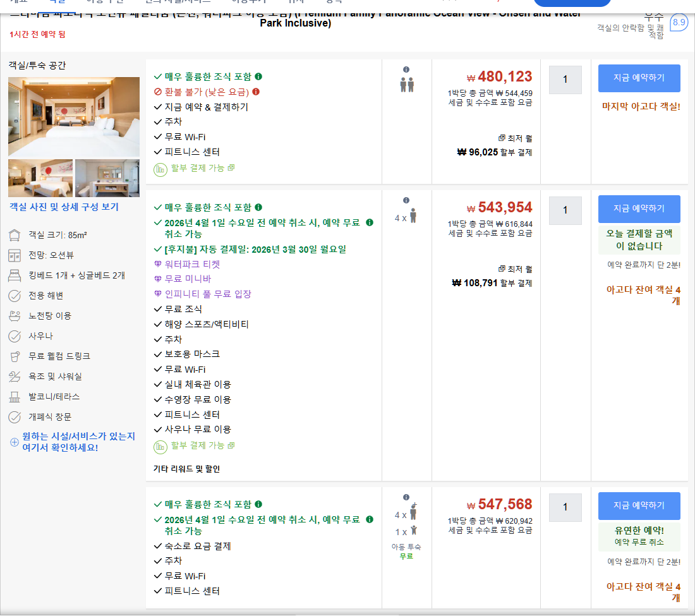Open small bedroom thumbnail with red wall art
Screen dimensions: 695x616
click(x=40, y=178)
